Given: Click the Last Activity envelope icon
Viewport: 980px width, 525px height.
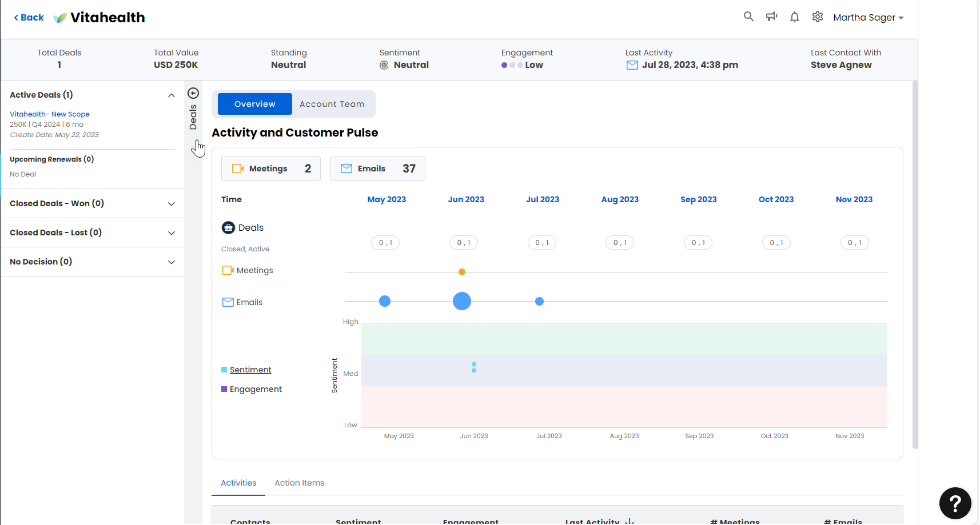Looking at the screenshot, I should click(x=632, y=65).
